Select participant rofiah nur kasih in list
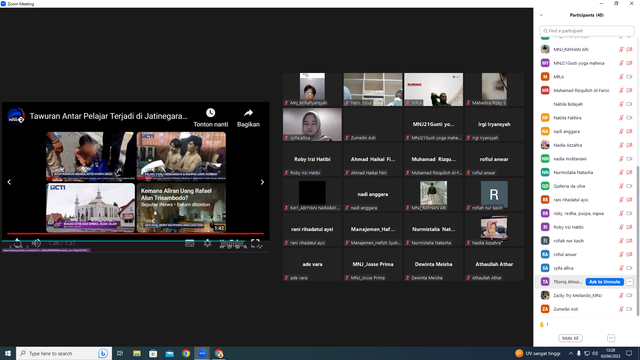The image size is (640, 360). 586,241
